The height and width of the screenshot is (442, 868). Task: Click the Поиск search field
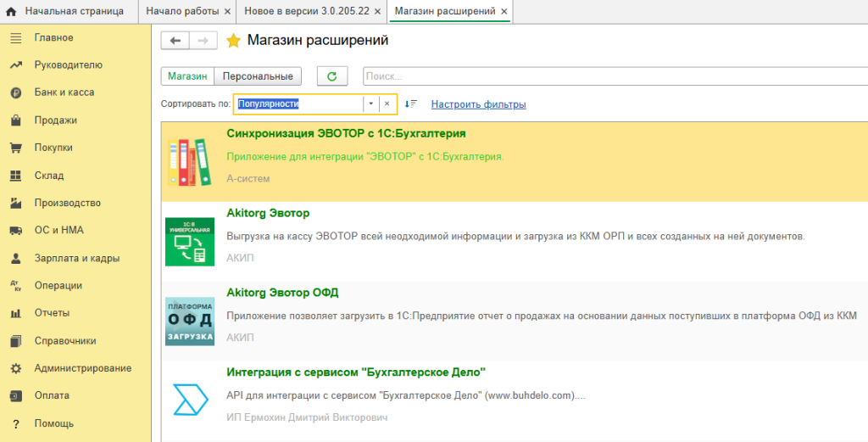[x=615, y=76]
